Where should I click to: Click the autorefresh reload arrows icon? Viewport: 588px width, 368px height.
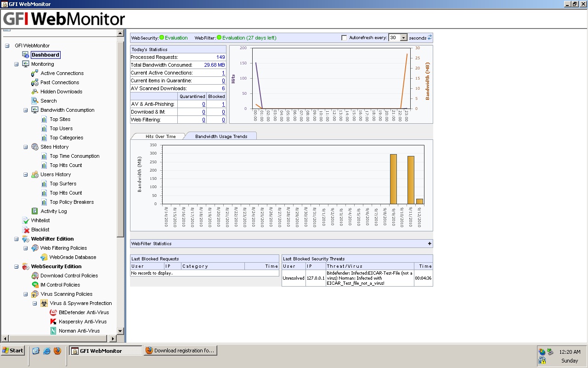(430, 38)
